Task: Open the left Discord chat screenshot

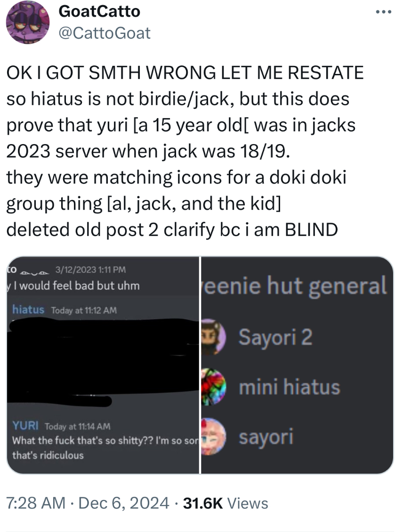Action: coord(103,365)
